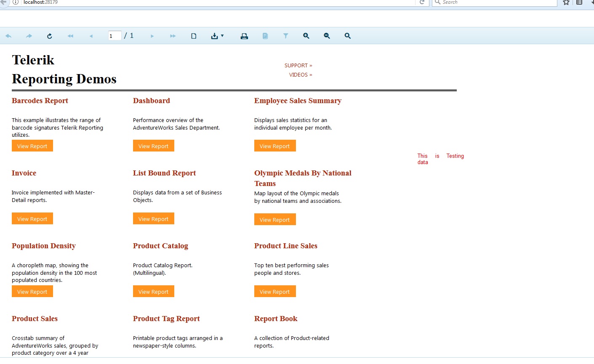Open the VIDEOS link
Screen dimensions: 594x364
[301, 75]
